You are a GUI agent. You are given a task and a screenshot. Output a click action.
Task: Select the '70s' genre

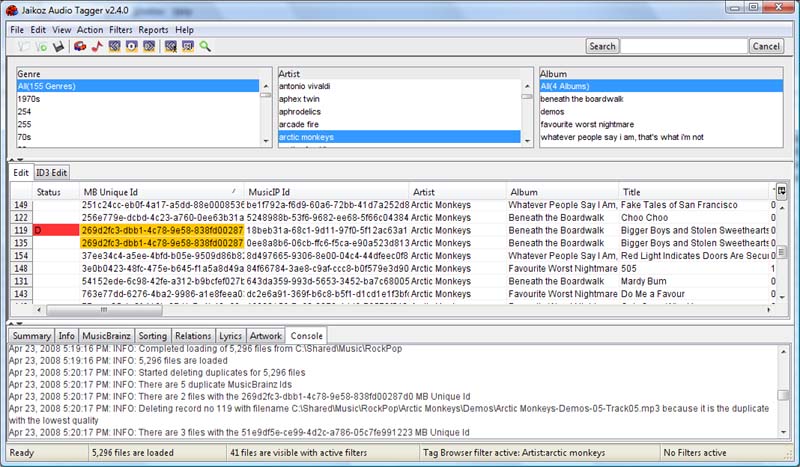pyautogui.click(x=138, y=137)
